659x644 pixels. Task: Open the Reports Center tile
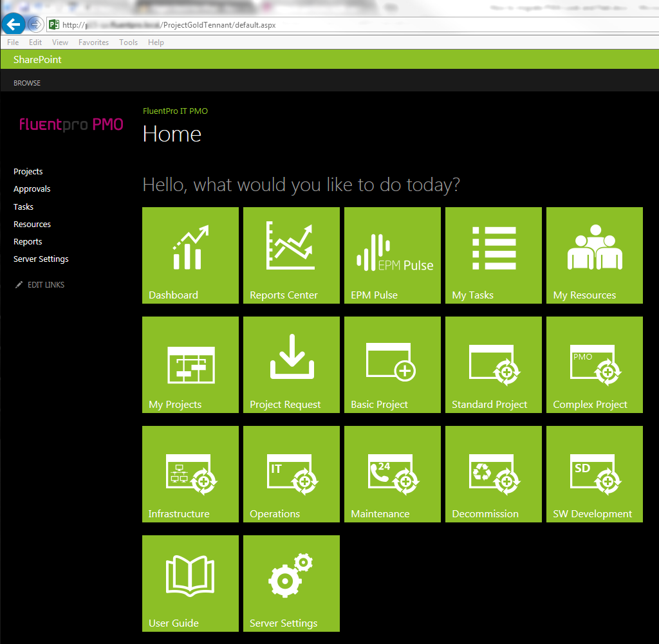click(292, 255)
